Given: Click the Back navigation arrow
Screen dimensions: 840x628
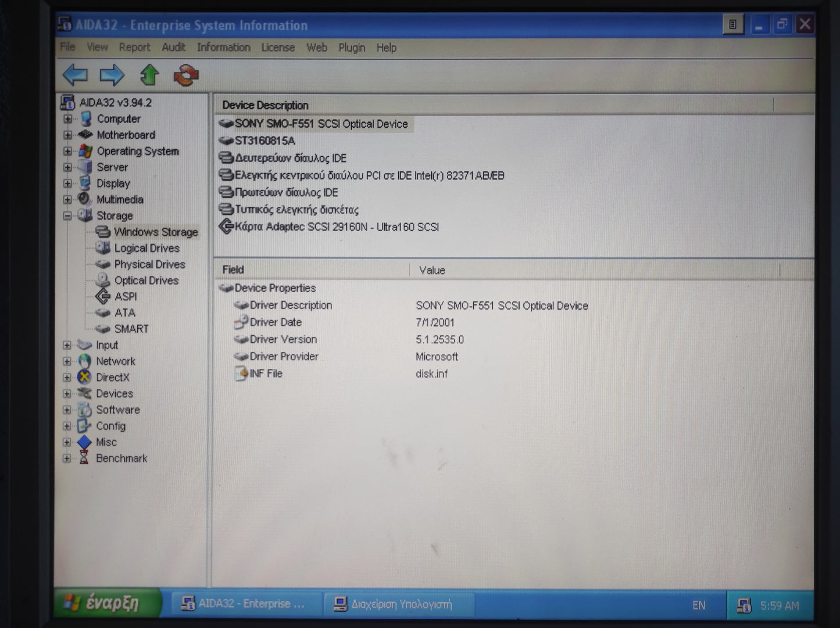Looking at the screenshot, I should (74, 76).
